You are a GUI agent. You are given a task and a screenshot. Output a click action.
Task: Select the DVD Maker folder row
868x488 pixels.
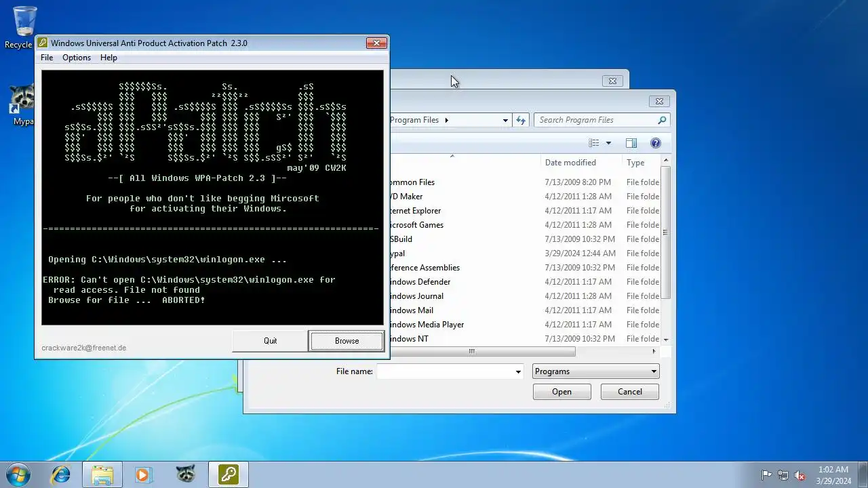[524, 197]
